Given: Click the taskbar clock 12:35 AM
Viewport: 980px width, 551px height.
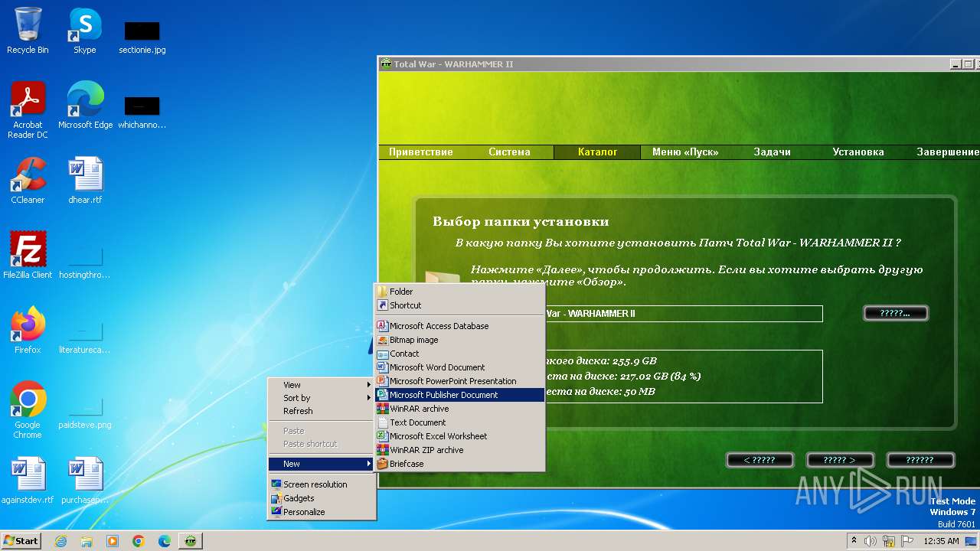Looking at the screenshot, I should [x=942, y=541].
